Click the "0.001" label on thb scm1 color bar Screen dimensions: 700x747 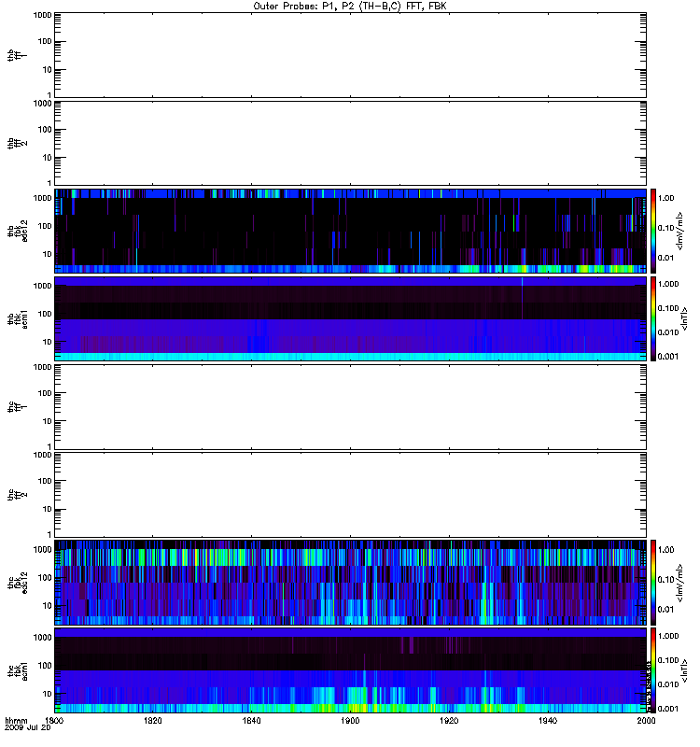(x=668, y=357)
